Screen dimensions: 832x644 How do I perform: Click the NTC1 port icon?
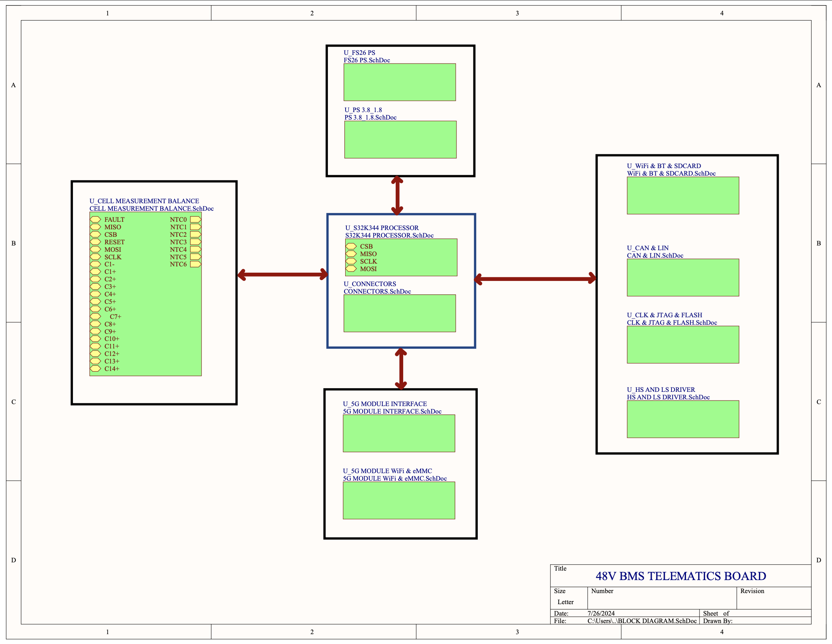tap(196, 227)
